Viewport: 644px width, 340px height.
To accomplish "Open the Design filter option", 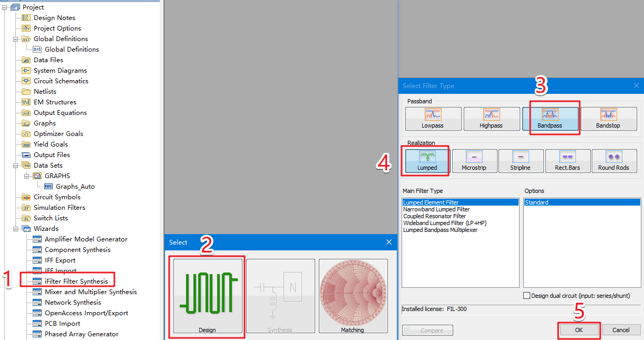I will pos(208,296).
